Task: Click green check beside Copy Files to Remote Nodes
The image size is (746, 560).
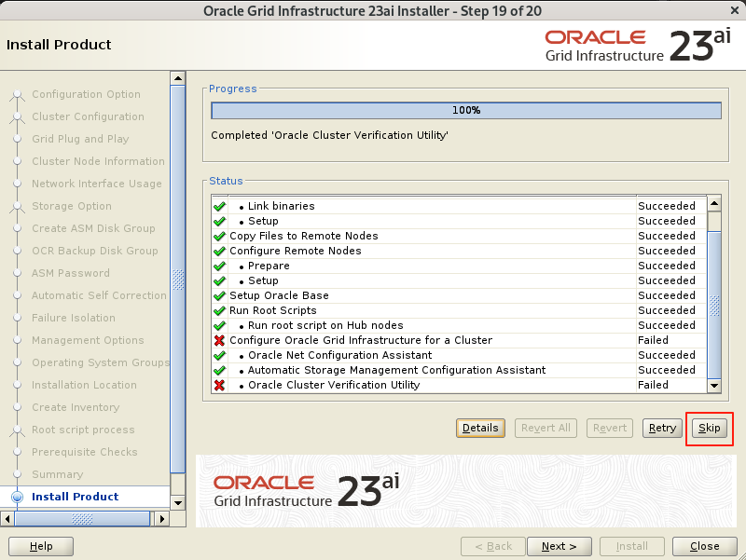Action: [x=219, y=237]
